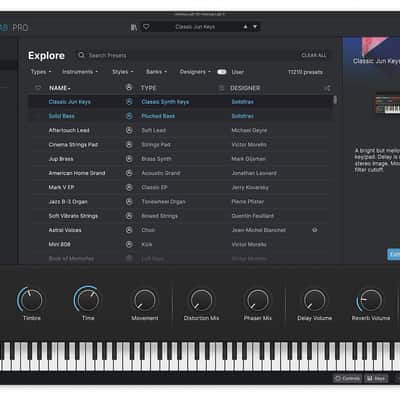Click the Plucked Bass type cell
Viewport: 400px width, 400px height.
tap(158, 116)
